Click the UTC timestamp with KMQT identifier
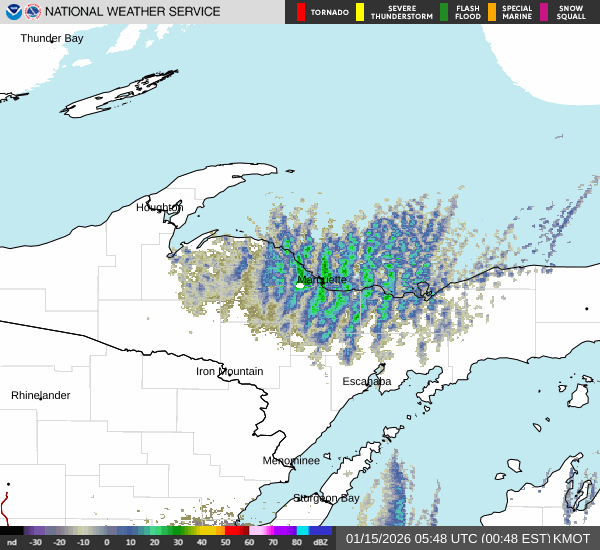Screen dimensions: 600x550 tap(468, 538)
